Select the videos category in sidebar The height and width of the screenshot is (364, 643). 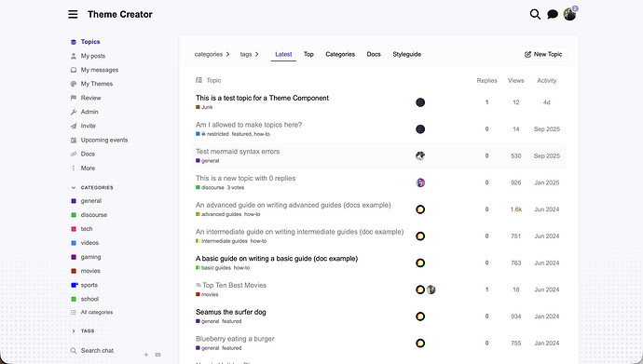(85, 243)
